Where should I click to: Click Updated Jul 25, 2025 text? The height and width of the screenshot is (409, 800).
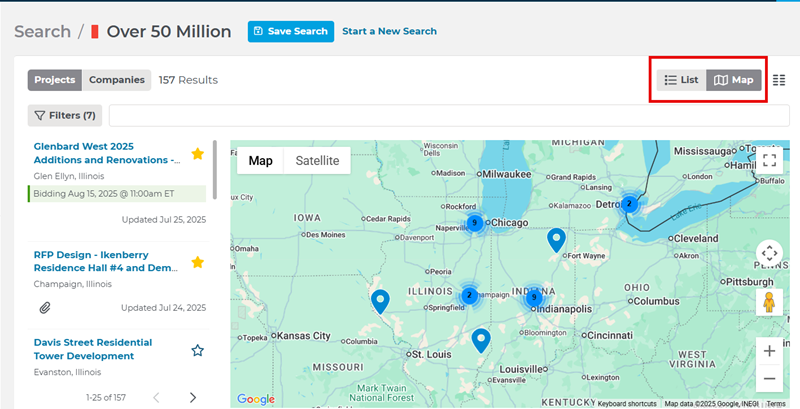164,220
